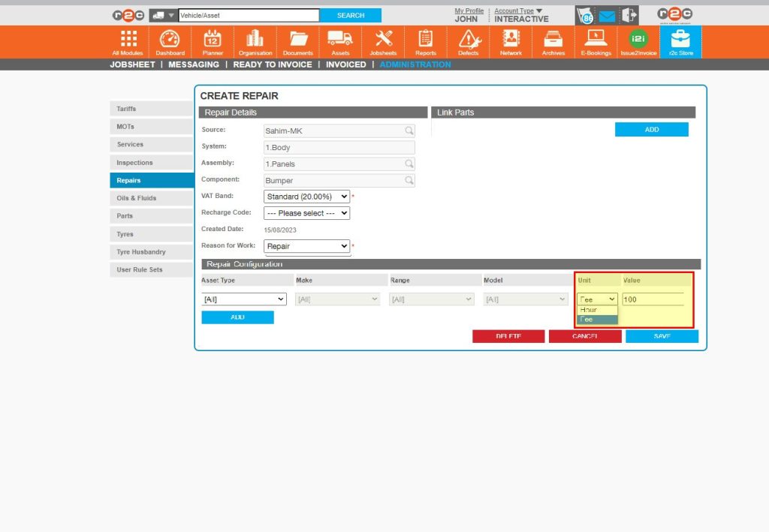The height and width of the screenshot is (532, 769).
Task: Click the logout door icon
Action: [x=629, y=15]
